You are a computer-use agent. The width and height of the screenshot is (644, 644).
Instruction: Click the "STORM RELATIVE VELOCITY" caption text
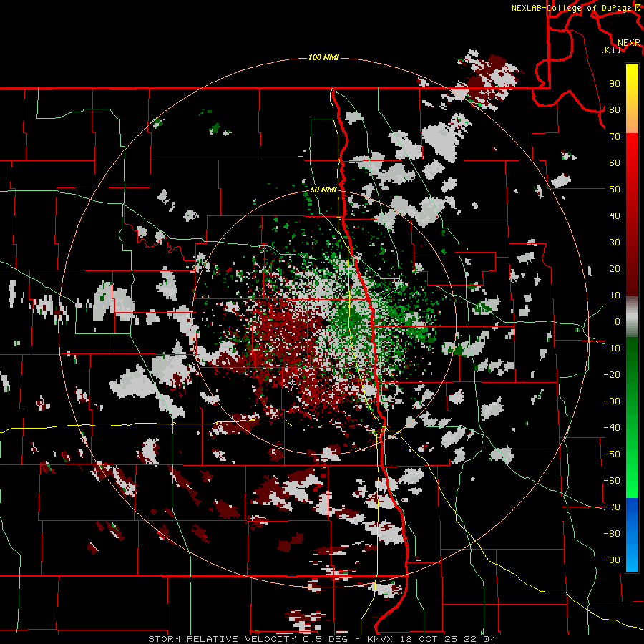point(222,639)
